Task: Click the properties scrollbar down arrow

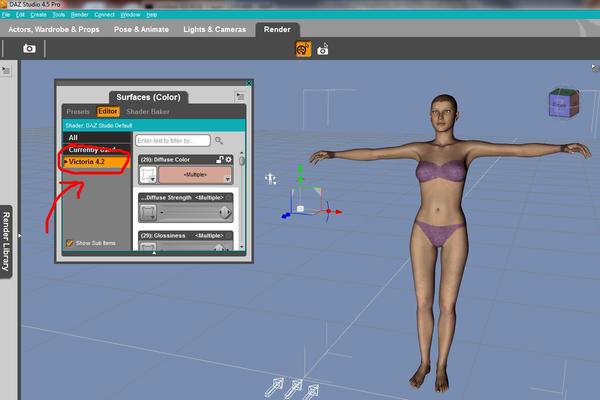Action: 241,247
